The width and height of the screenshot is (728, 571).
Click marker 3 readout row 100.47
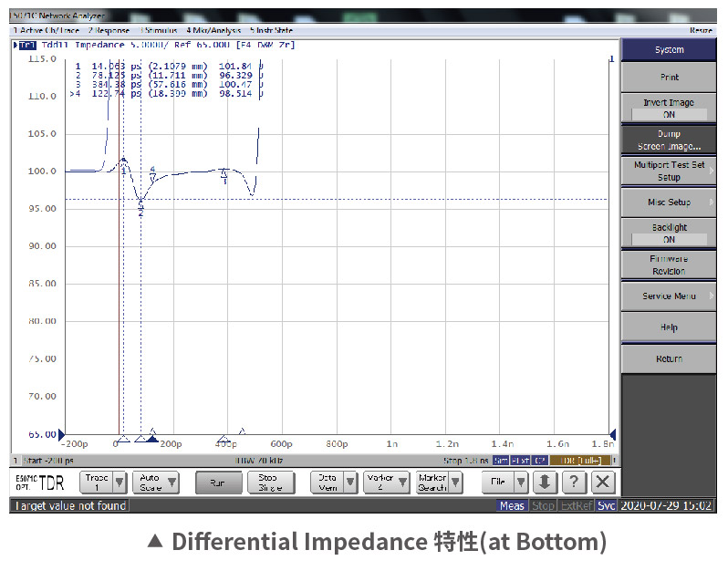point(170,85)
